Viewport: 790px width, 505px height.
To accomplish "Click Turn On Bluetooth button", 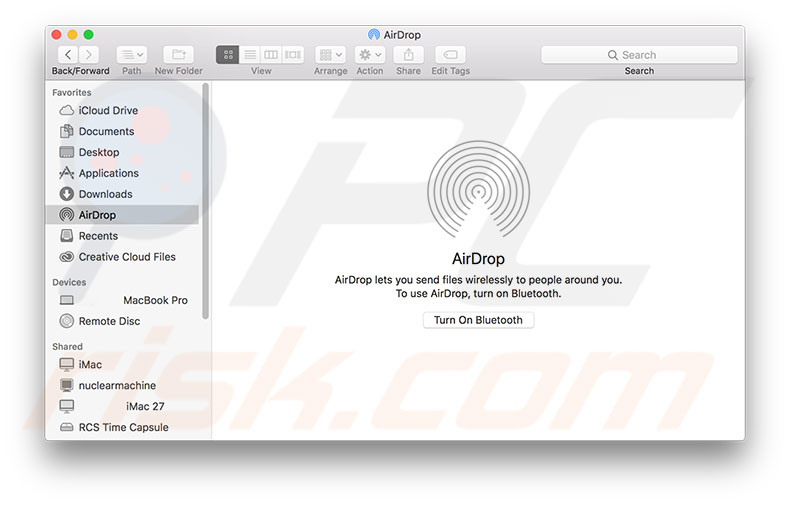I will click(x=478, y=320).
